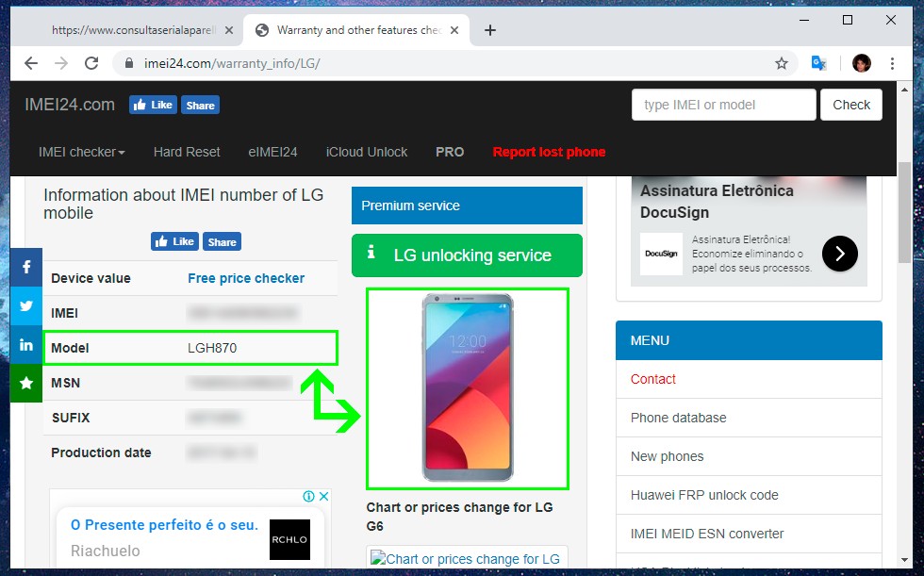The width and height of the screenshot is (924, 576).
Task: Expand the IMEI checker dropdown menu
Action: pyautogui.click(x=81, y=152)
